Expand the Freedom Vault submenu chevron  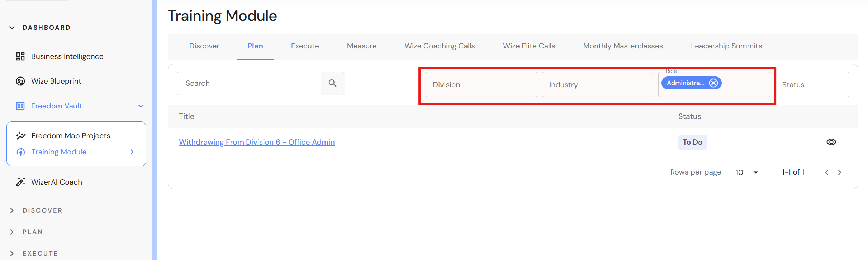pyautogui.click(x=141, y=106)
